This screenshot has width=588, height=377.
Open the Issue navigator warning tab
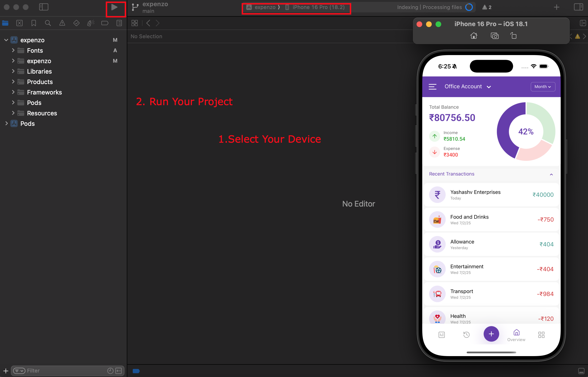click(x=62, y=23)
